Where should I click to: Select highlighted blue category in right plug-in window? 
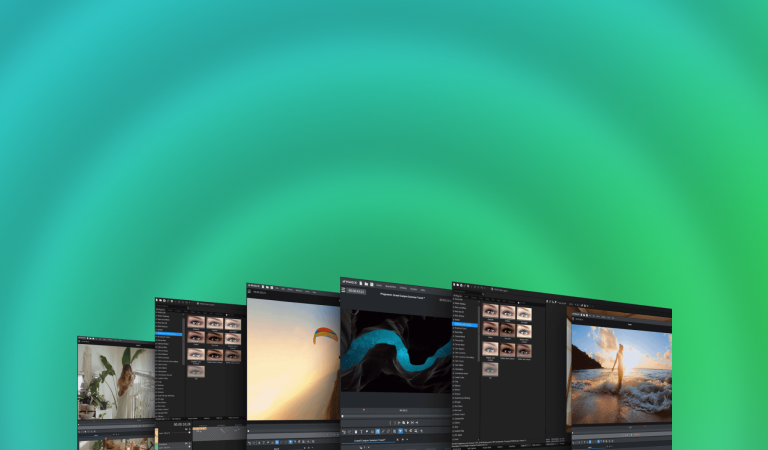tap(465, 325)
